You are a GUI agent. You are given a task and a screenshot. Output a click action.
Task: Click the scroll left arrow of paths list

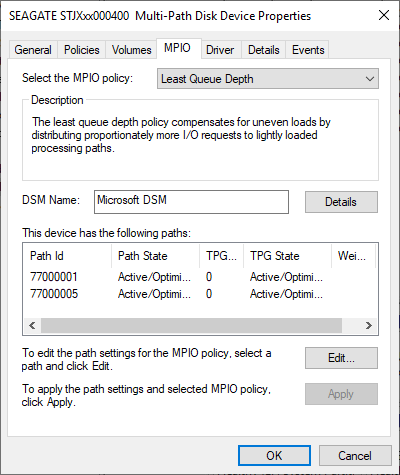[x=32, y=325]
